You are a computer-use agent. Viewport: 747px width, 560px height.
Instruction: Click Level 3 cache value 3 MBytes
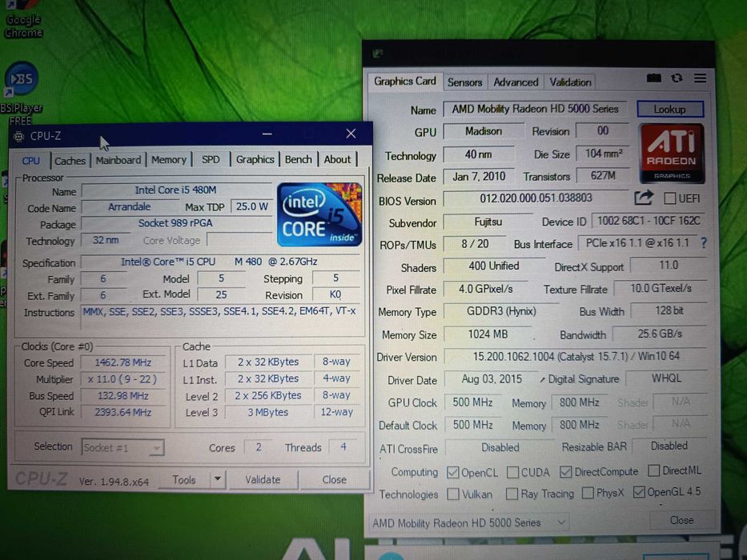click(x=267, y=412)
